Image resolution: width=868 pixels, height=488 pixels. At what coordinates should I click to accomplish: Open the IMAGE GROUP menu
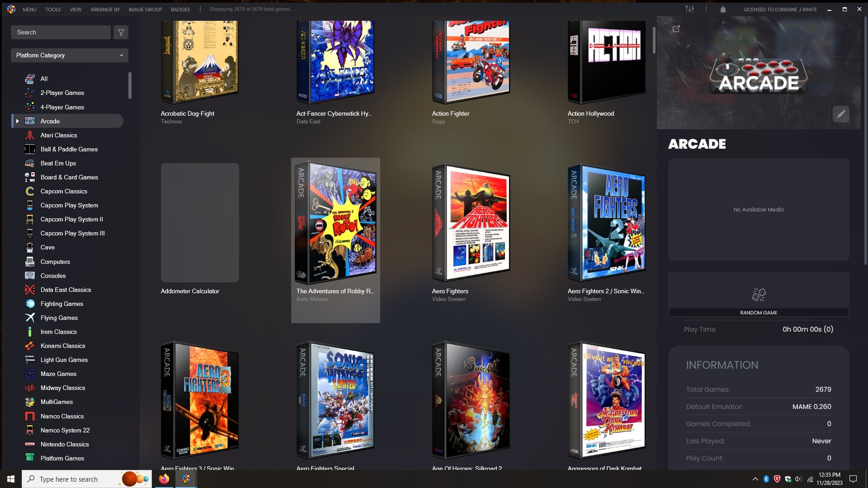coord(145,9)
